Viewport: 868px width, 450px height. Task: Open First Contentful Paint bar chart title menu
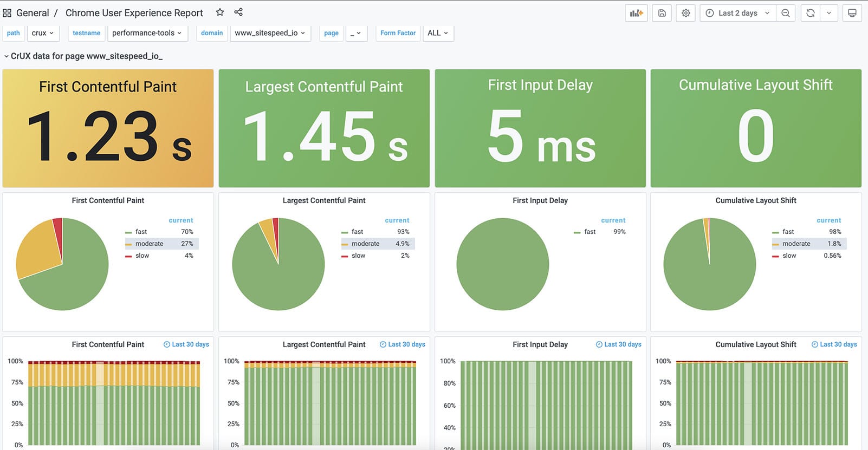(x=108, y=344)
